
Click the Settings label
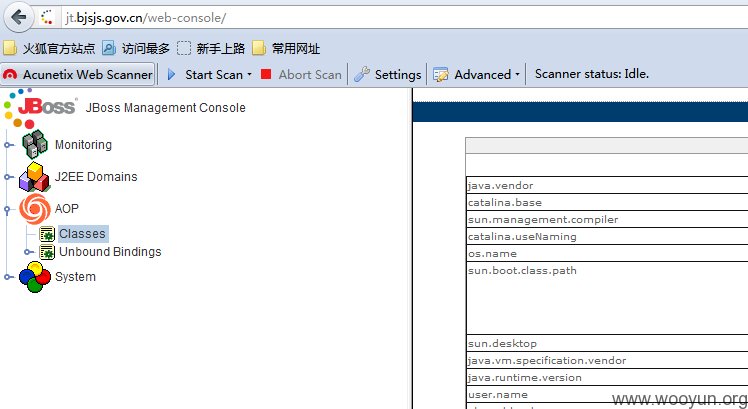pyautogui.click(x=398, y=74)
